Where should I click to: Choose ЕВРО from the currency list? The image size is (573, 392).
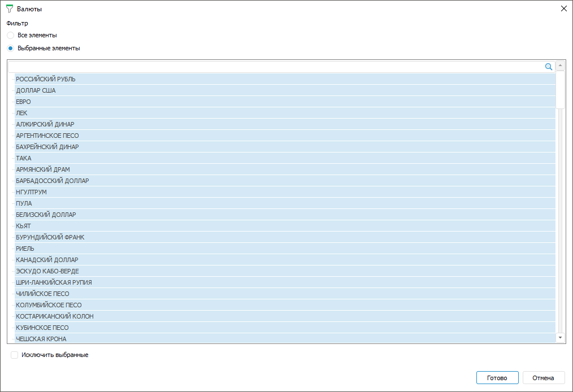24,102
